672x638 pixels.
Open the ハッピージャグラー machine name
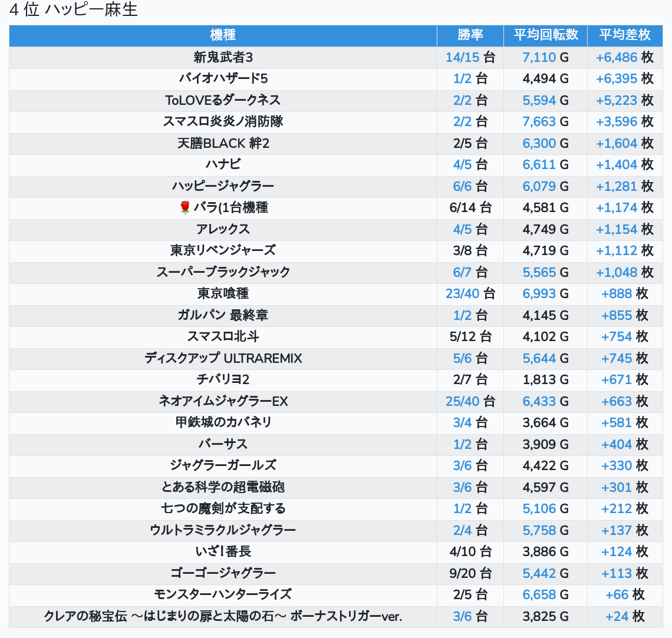pyautogui.click(x=223, y=186)
